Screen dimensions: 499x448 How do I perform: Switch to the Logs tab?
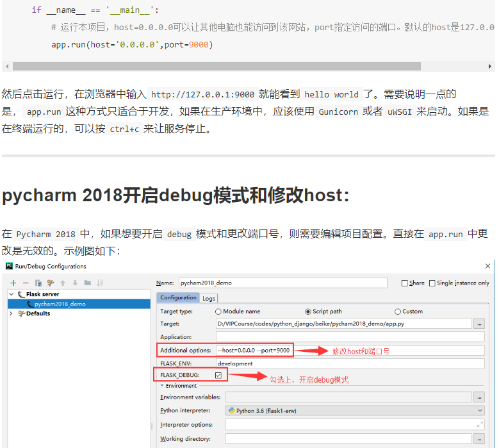(209, 299)
